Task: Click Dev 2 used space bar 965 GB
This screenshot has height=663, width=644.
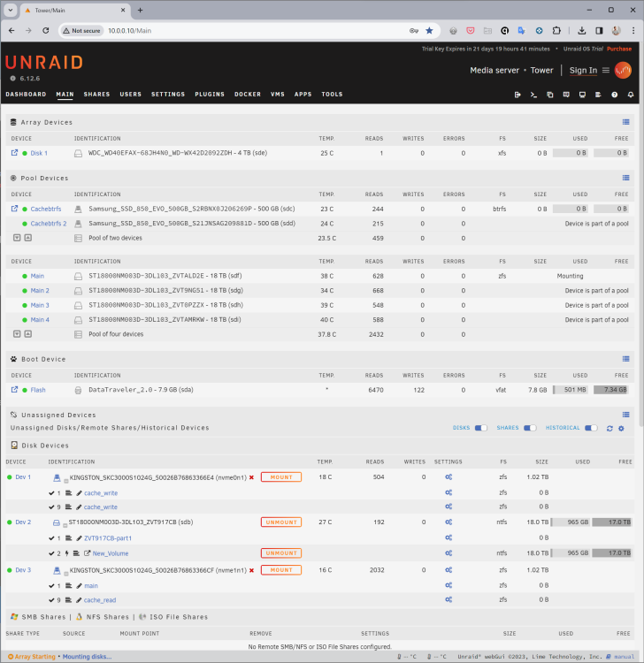Action: [571, 522]
